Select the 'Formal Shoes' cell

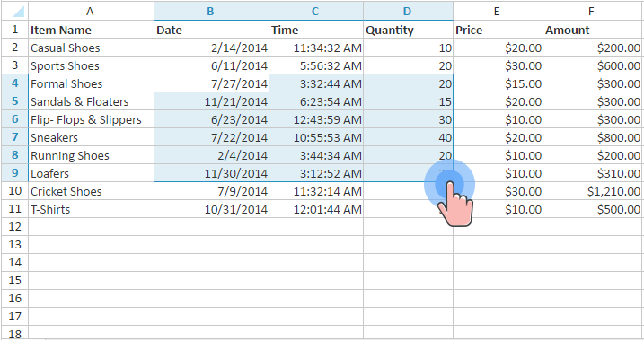(91, 83)
